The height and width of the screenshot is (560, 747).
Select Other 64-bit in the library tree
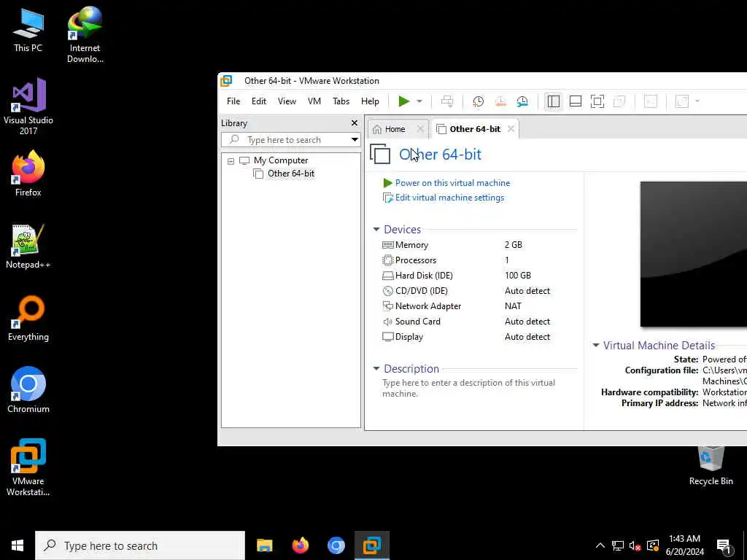coord(290,174)
